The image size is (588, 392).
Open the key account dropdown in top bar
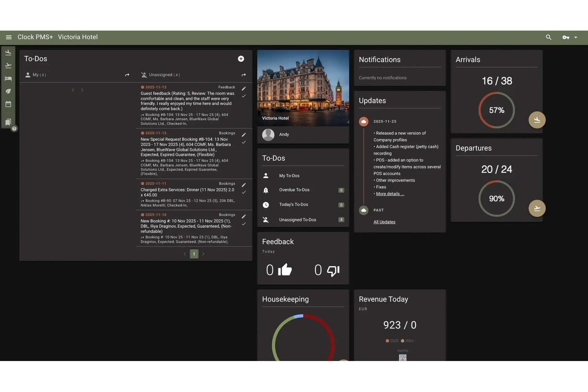coord(570,37)
